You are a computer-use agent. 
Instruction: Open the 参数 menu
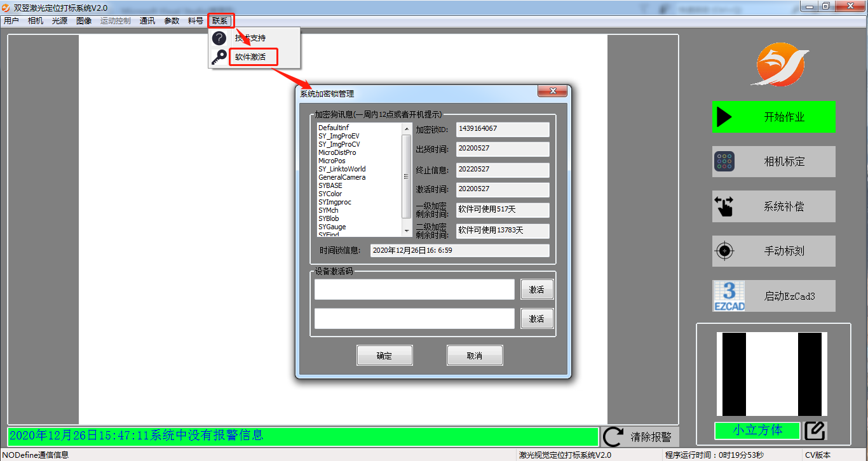[x=172, y=21]
